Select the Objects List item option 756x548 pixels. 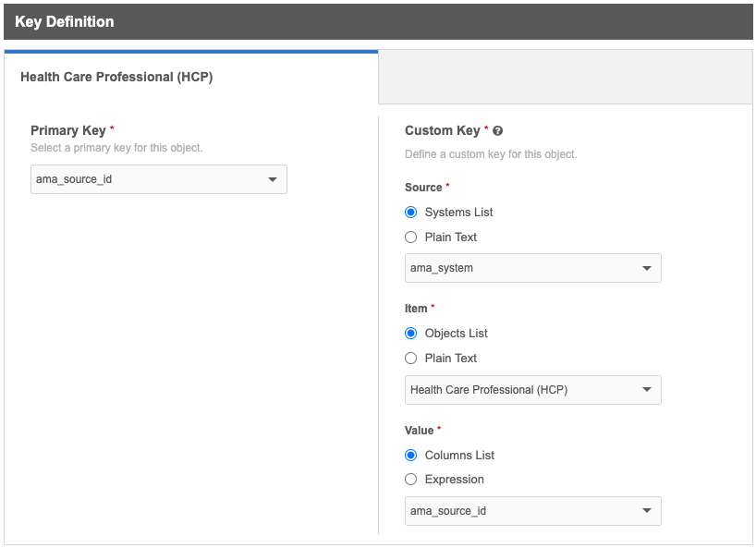coord(411,334)
